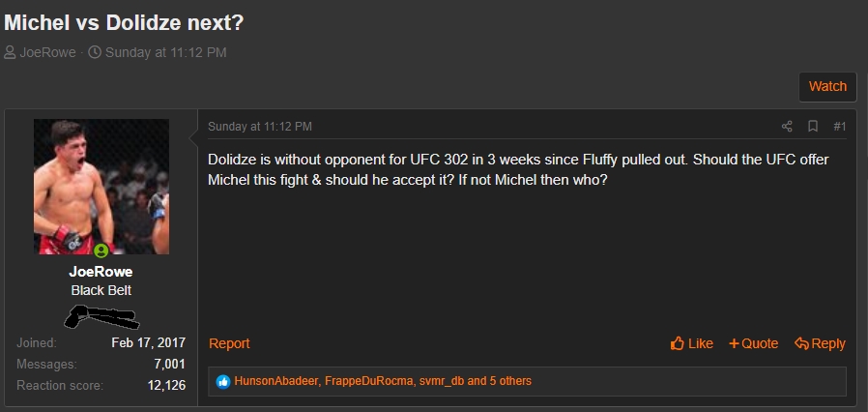Expand the "5 others" reactions list
Image resolution: width=868 pixels, height=412 pixels.
(499, 381)
